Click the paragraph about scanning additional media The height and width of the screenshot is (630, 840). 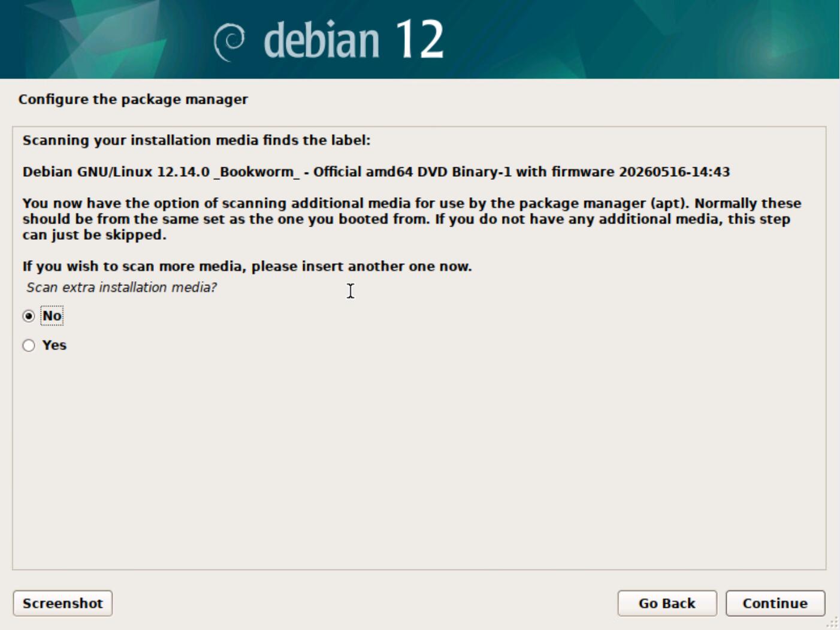tap(412, 219)
